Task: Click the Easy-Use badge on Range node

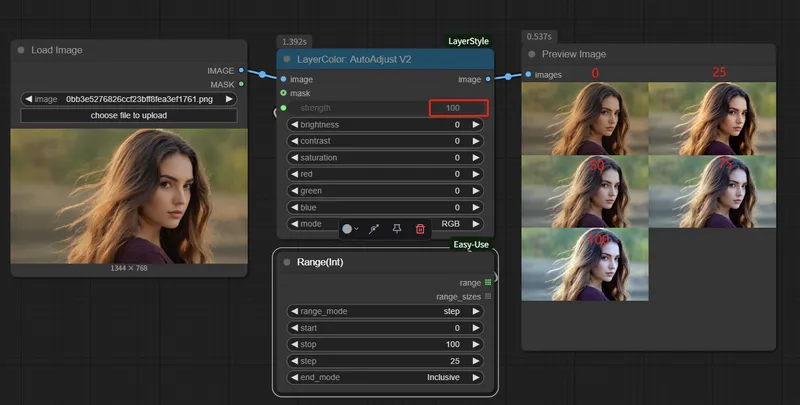Action: 470,244
